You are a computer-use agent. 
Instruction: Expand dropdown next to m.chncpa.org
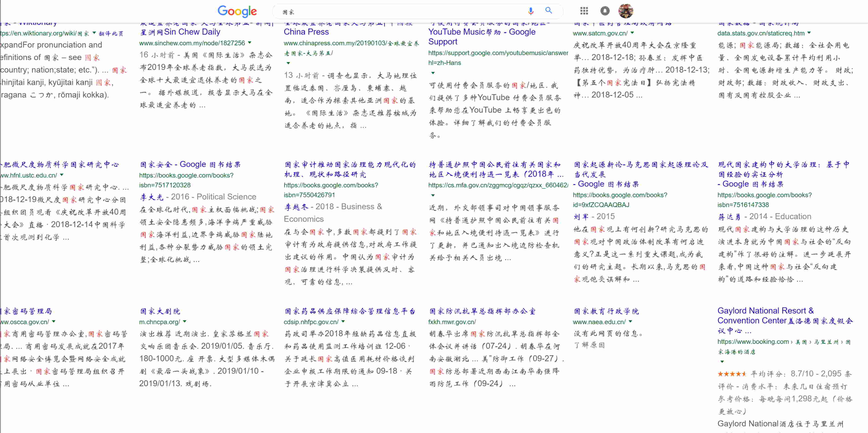(185, 322)
